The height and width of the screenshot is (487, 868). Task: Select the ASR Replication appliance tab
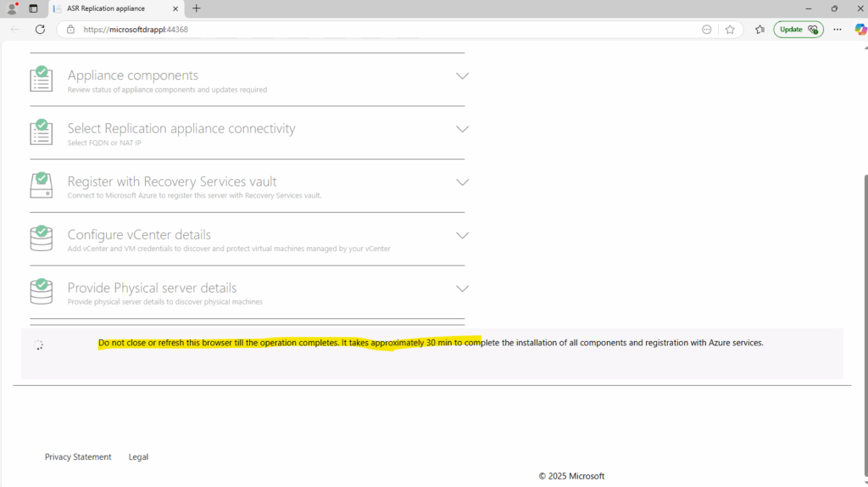[116, 8]
